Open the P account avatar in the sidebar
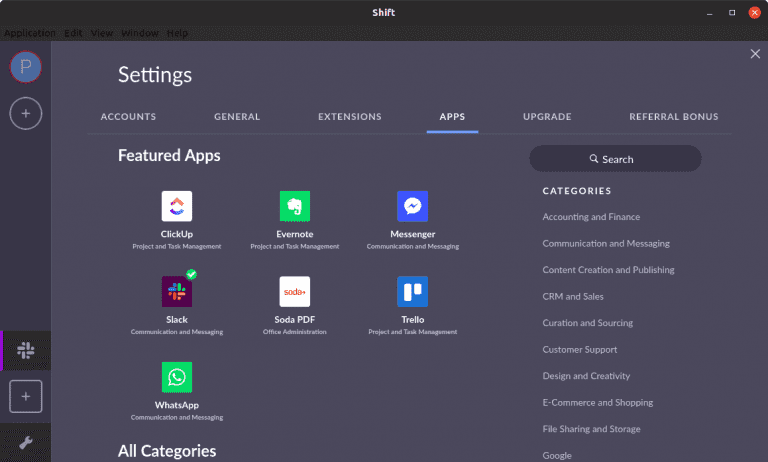This screenshot has width=768, height=462. pos(25,67)
